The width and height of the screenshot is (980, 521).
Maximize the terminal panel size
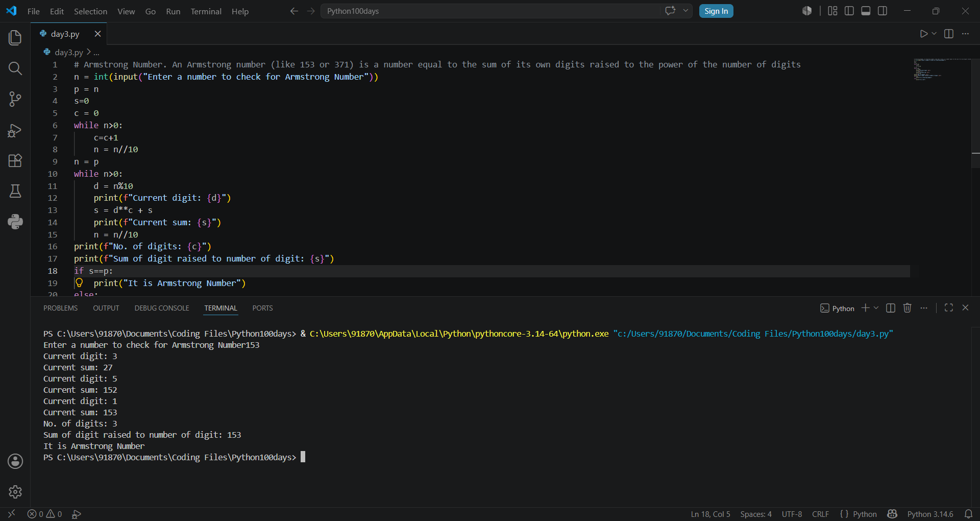(949, 308)
